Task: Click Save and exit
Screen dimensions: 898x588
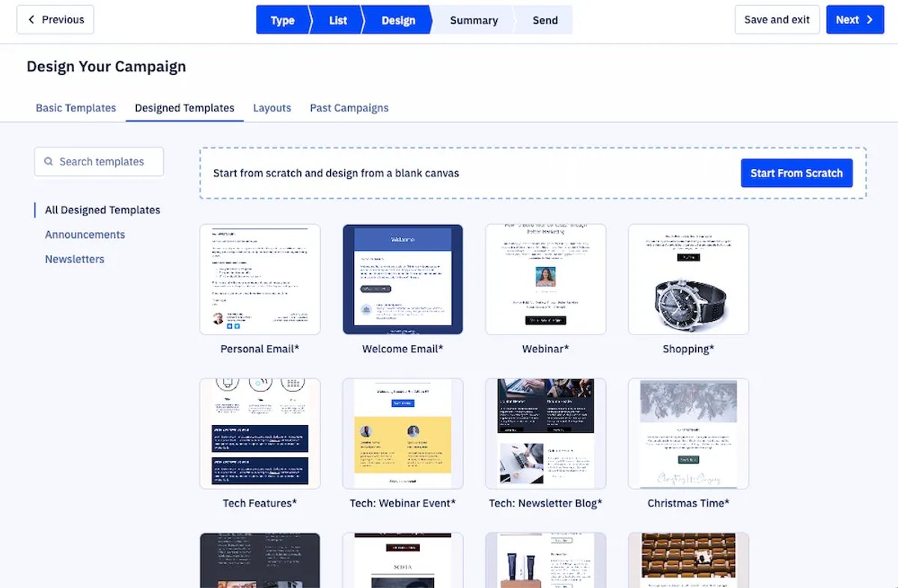Action: [777, 19]
